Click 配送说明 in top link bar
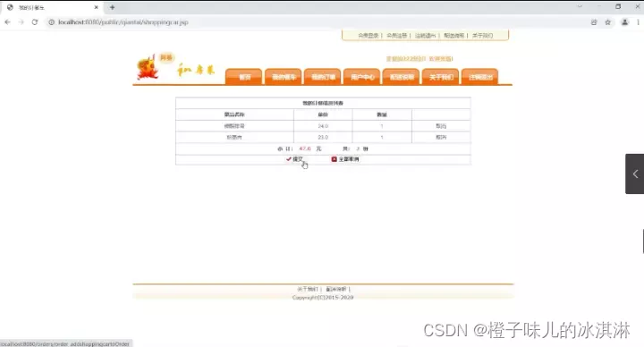Viewport: 644px width, 347px height. [453, 36]
